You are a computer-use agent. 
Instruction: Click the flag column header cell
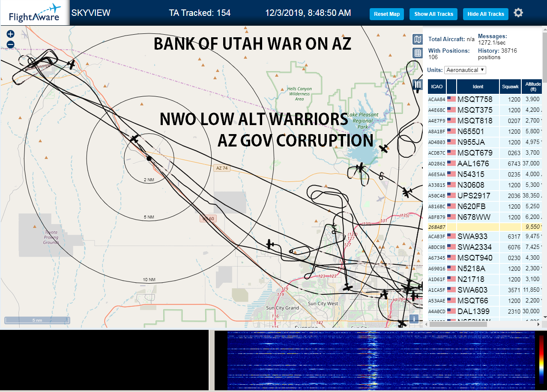[x=451, y=87]
